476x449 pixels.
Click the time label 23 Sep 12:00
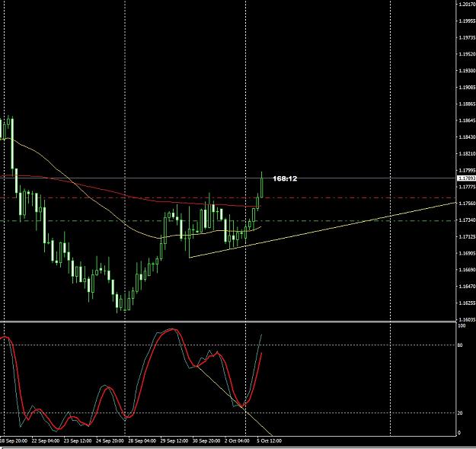[78, 441]
